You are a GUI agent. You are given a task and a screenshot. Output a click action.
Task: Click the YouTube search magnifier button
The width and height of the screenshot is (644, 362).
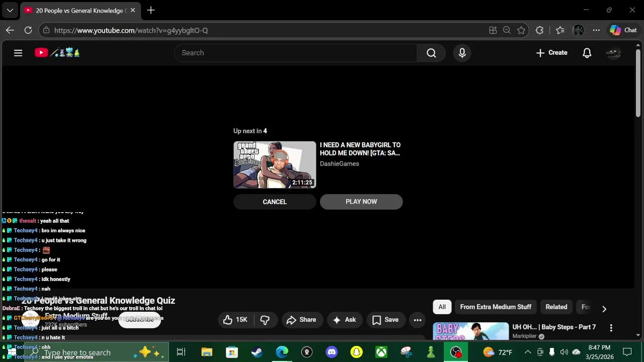(x=431, y=53)
